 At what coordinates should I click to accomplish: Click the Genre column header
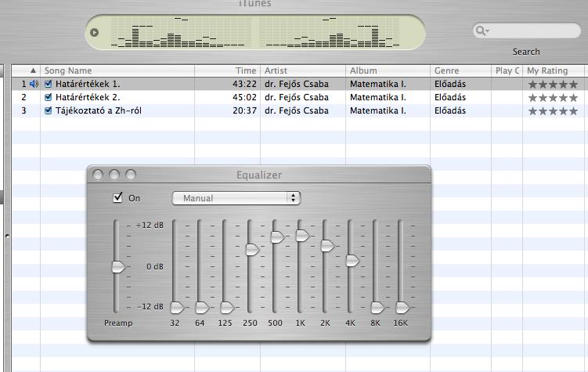pos(460,70)
